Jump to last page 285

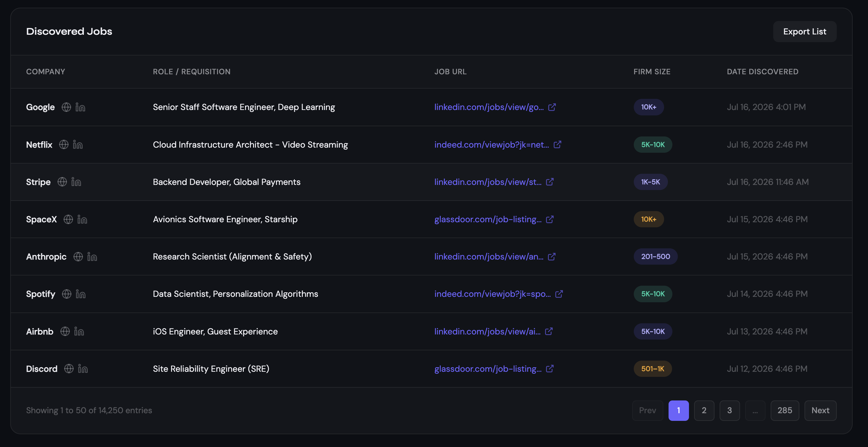tap(785, 410)
